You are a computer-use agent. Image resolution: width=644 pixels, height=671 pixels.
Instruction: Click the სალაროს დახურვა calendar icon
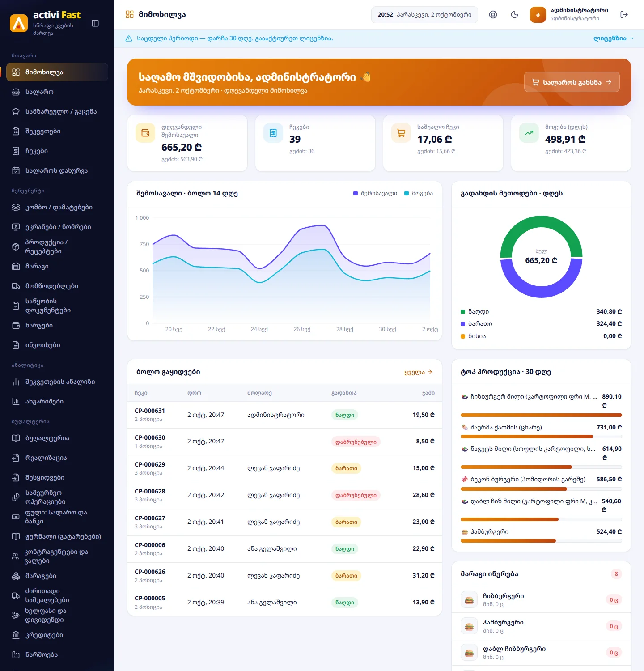coord(16,170)
